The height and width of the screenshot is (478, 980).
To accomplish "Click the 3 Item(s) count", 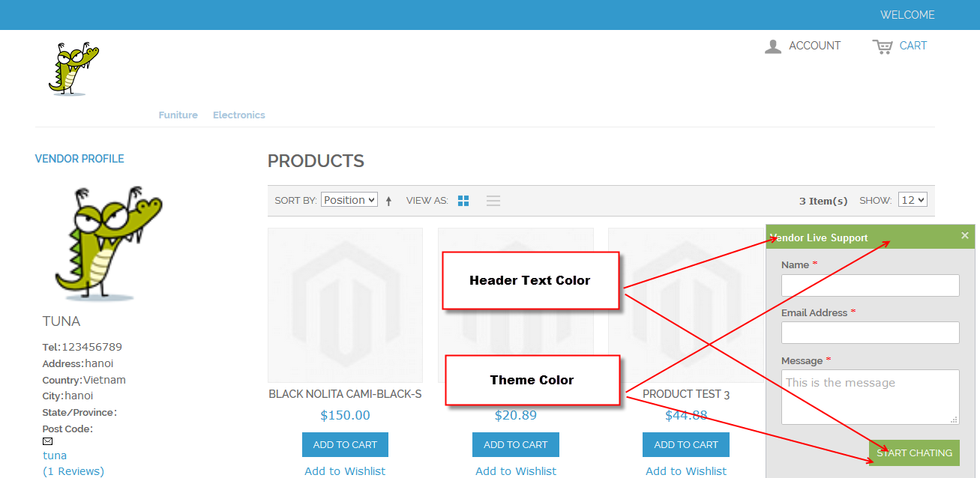I will (823, 201).
